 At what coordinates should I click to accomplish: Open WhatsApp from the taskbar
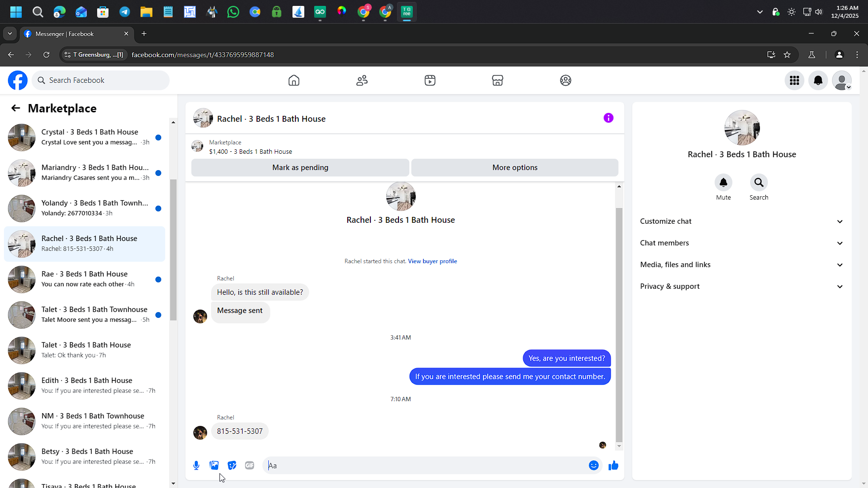[x=233, y=12]
